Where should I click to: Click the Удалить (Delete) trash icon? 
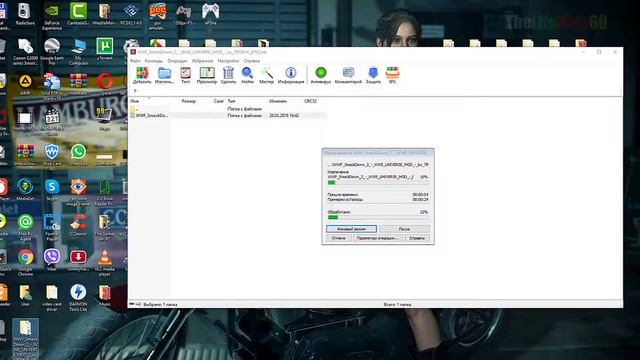[228, 76]
